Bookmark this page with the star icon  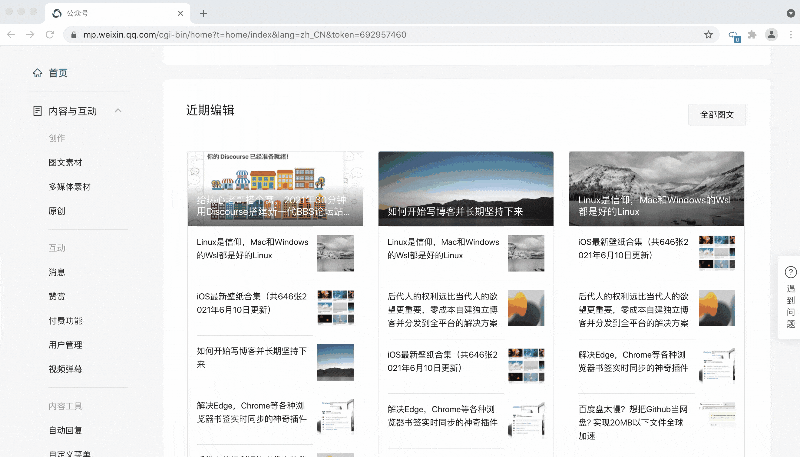(x=708, y=34)
